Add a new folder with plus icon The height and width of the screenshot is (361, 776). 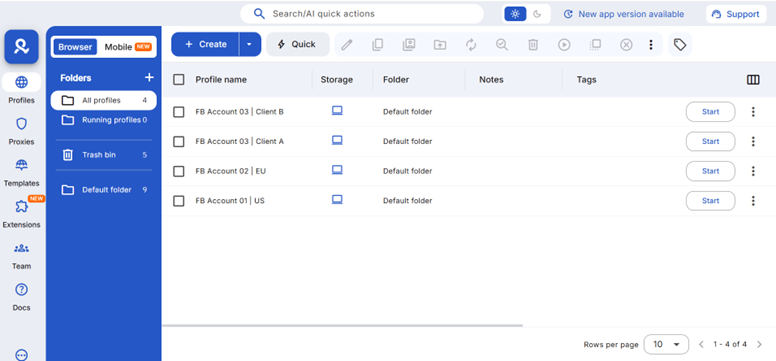coord(149,78)
